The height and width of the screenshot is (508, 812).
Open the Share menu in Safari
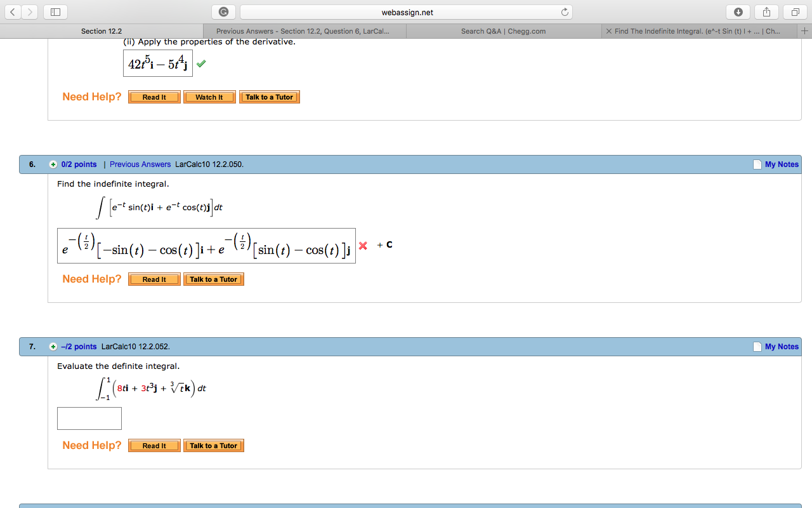click(x=766, y=11)
